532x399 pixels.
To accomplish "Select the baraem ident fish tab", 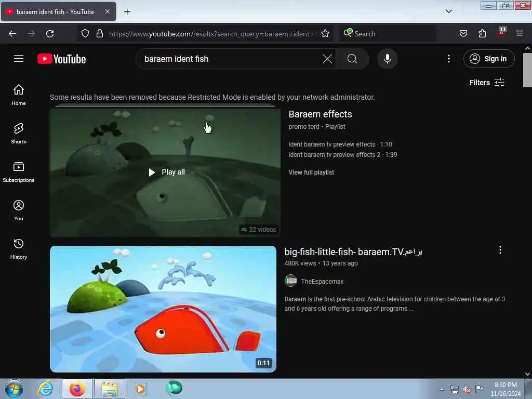I will [58, 11].
